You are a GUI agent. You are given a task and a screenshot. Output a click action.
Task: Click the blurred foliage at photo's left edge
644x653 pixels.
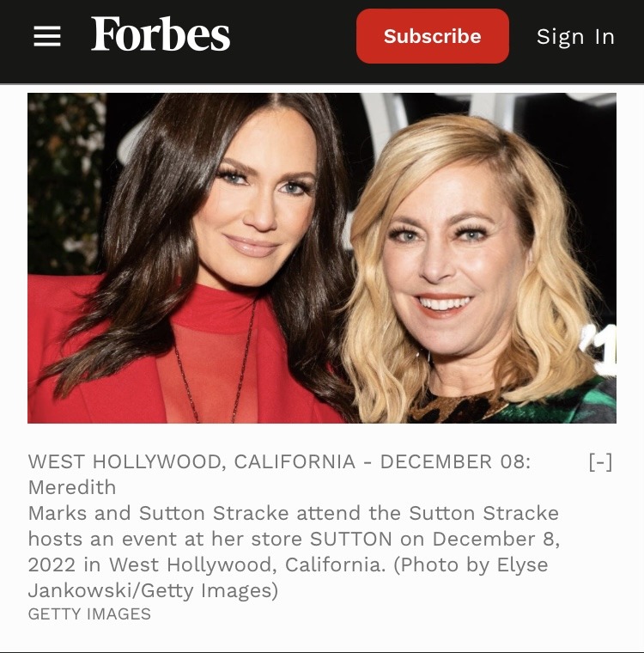[64, 183]
